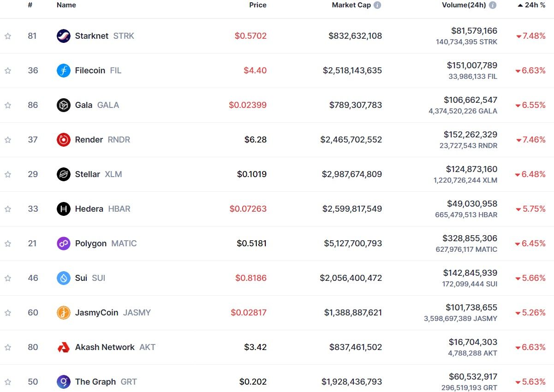The width and height of the screenshot is (554, 392).
Task: Click the Starknet coin logo
Action: click(63, 36)
